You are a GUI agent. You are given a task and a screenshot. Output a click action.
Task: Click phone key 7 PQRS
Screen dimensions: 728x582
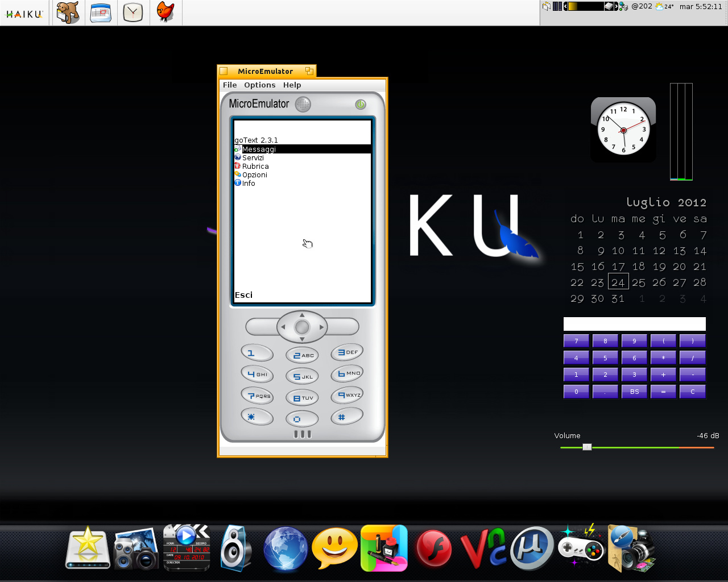[x=257, y=396]
